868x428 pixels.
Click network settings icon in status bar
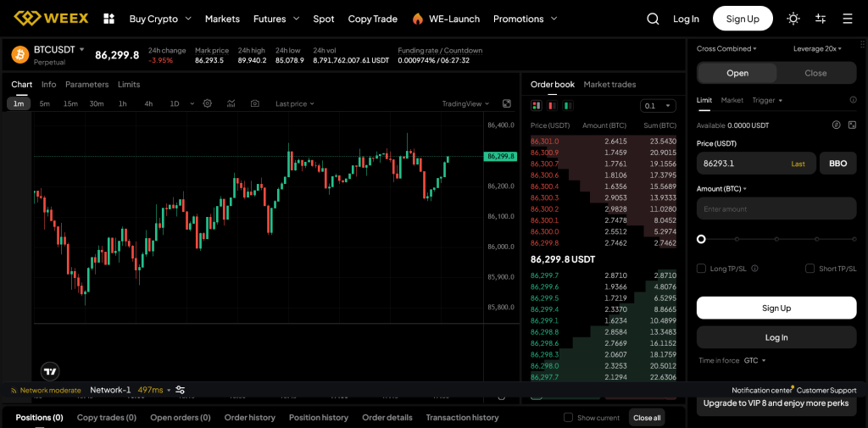[x=180, y=390]
